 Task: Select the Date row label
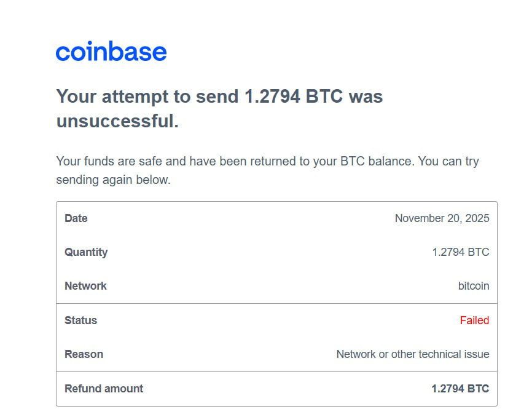click(76, 218)
